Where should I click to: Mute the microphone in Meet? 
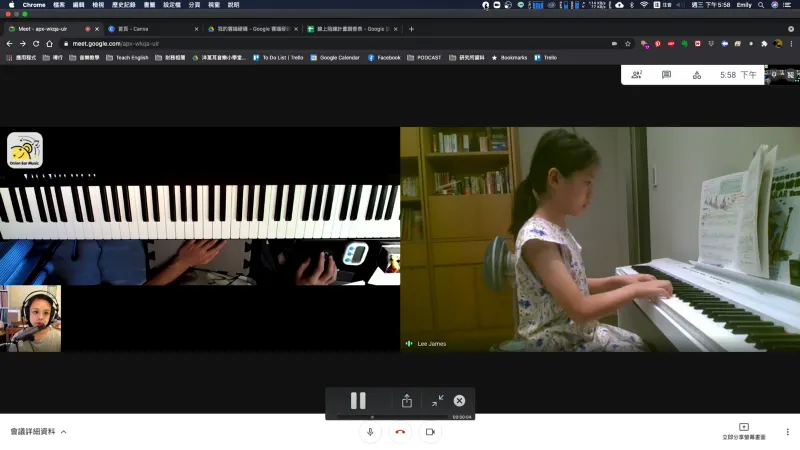tap(370, 431)
